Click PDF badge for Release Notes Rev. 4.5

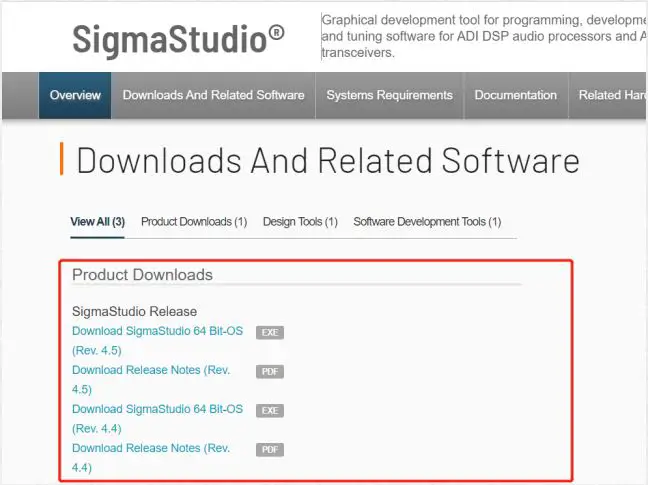(270, 371)
